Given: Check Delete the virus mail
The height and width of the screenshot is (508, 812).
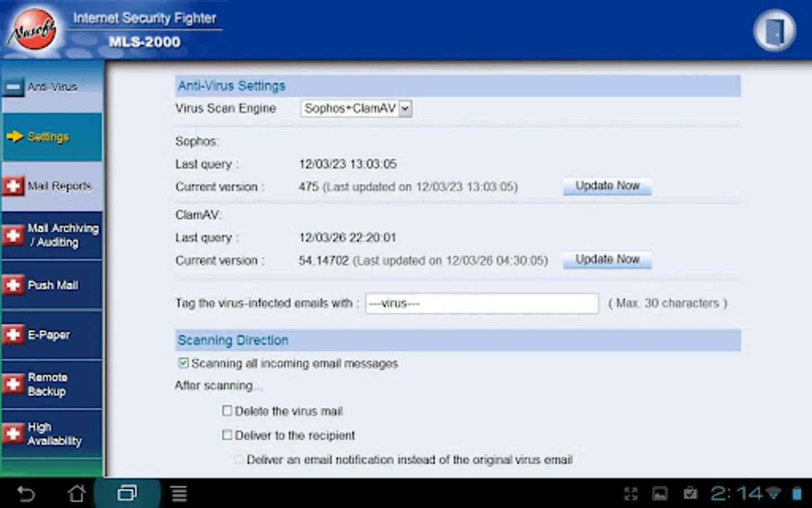Looking at the screenshot, I should click(227, 411).
